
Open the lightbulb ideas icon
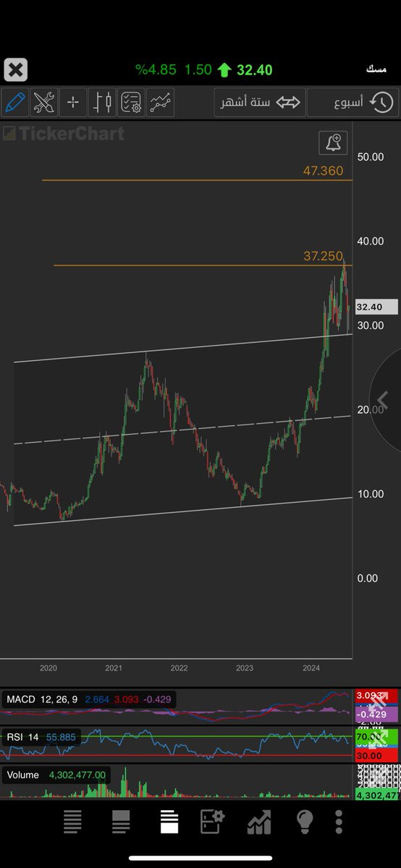coord(305,822)
